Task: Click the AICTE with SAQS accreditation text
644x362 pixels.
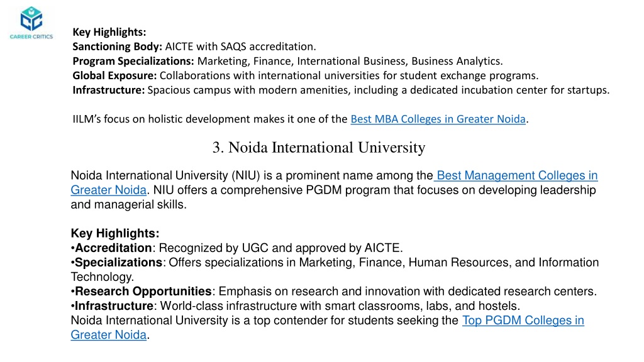Action: [241, 47]
